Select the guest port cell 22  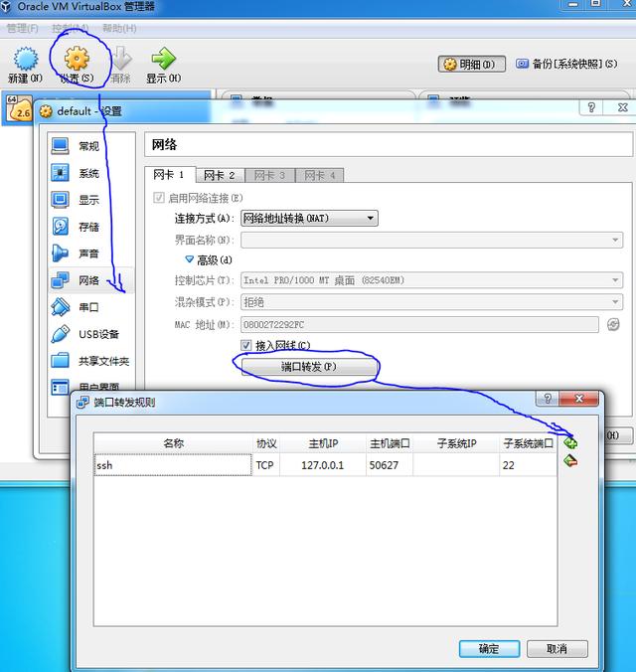pyautogui.click(x=528, y=465)
